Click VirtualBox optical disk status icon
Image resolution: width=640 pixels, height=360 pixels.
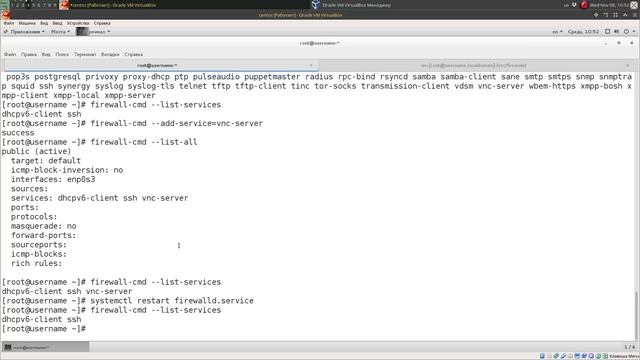tap(549, 356)
